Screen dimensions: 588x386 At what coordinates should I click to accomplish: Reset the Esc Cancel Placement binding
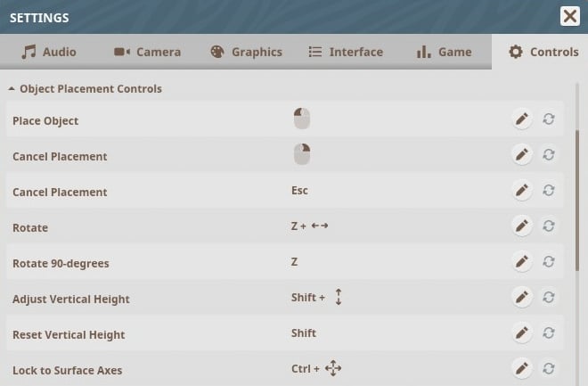549,191
